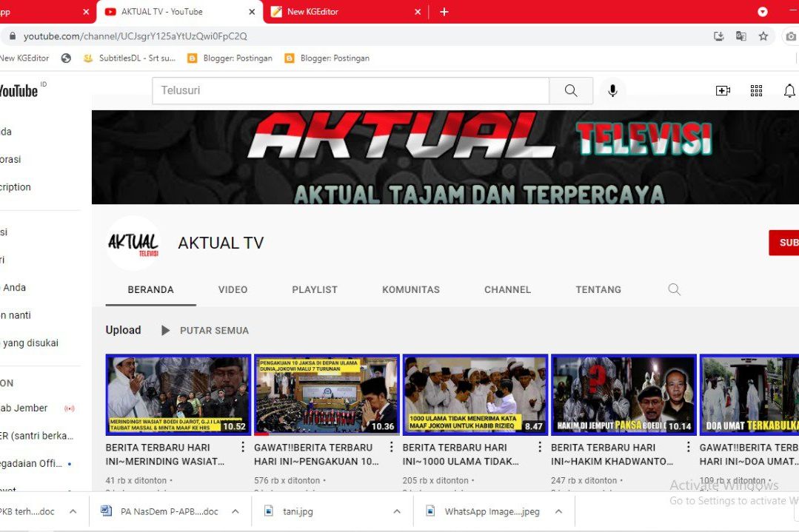Bookmark this page with star icon
Image resolution: width=799 pixels, height=532 pixels.
763,36
